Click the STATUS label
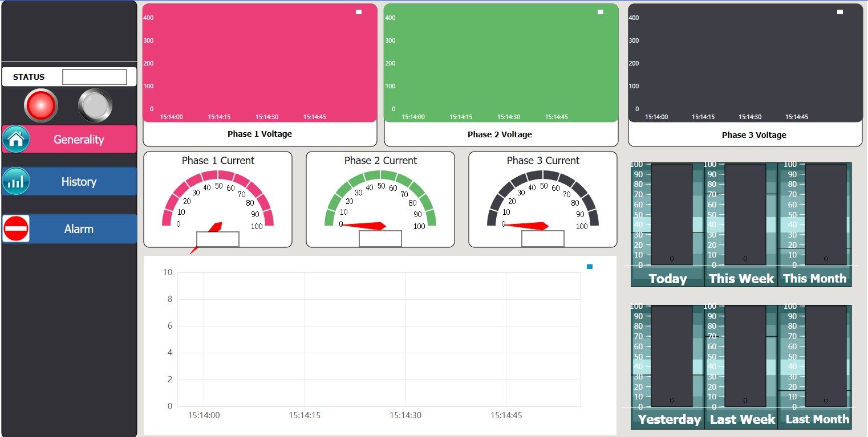Screen dimensions: 868x437 [29, 77]
